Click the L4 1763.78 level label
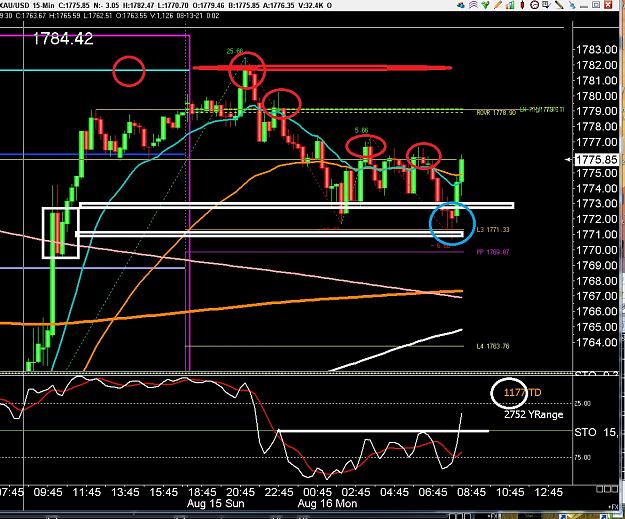The width and height of the screenshot is (625, 519). pos(493,346)
